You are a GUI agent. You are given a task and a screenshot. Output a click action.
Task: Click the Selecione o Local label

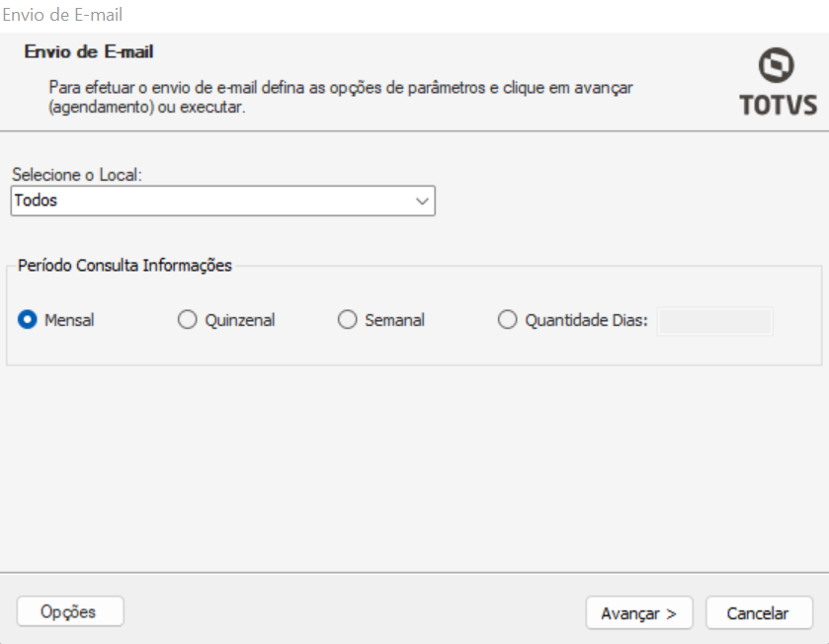[x=77, y=174]
